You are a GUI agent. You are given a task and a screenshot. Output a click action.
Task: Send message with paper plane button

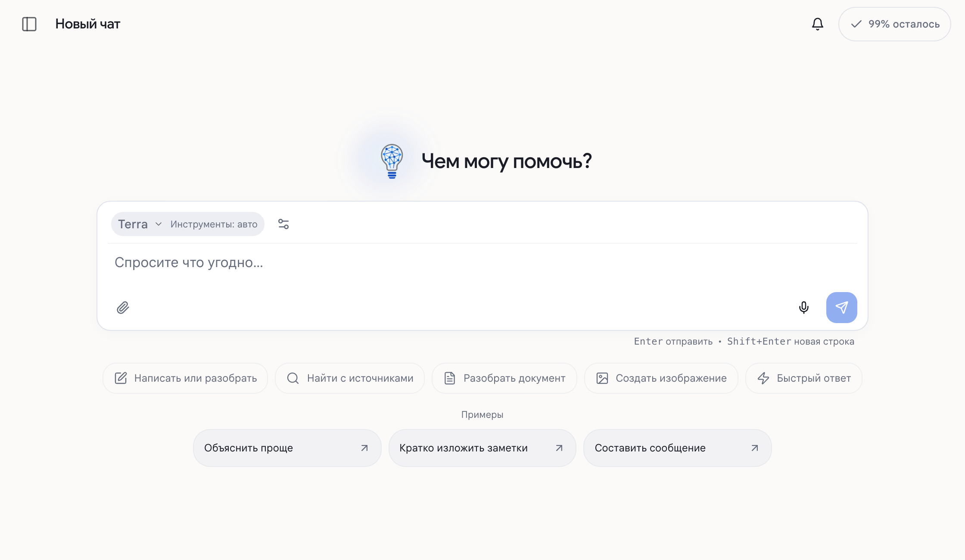point(841,308)
